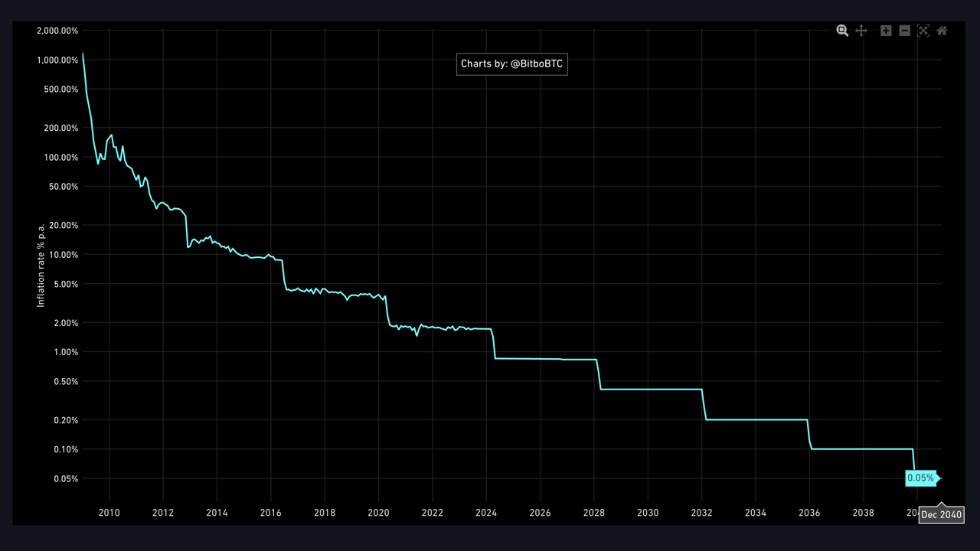The width and height of the screenshot is (980, 551).
Task: Click the Charts by @BitboBTC label
Action: pos(511,64)
